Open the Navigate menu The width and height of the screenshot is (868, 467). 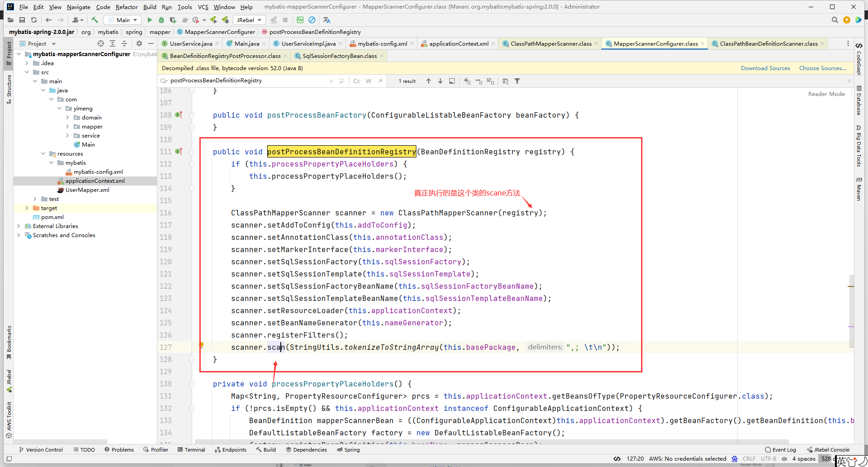click(78, 7)
